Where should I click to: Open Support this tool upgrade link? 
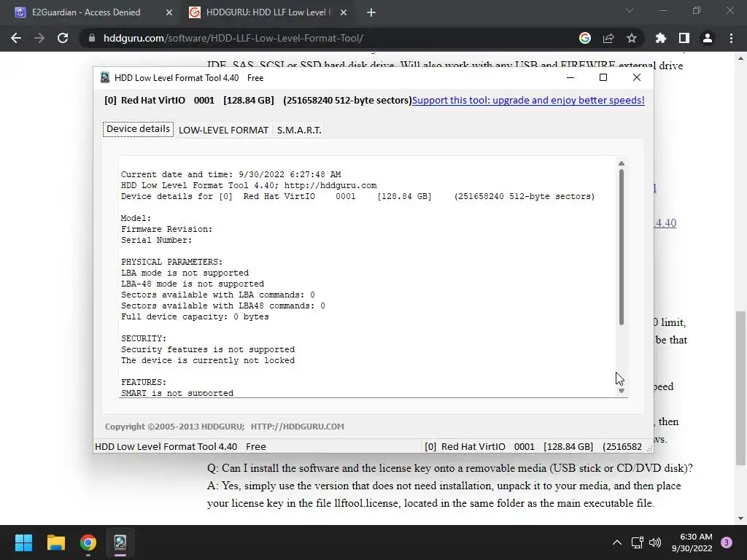pos(528,100)
